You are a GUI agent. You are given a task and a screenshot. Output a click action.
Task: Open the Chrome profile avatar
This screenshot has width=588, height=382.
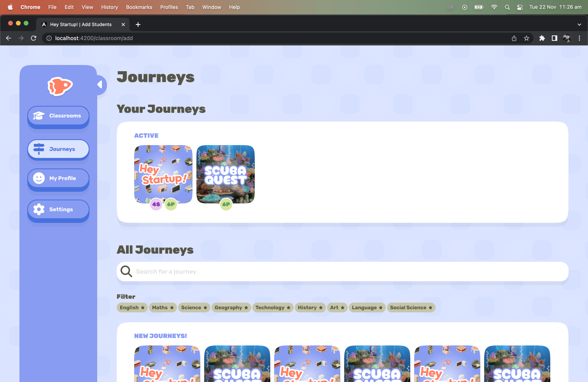tap(567, 38)
